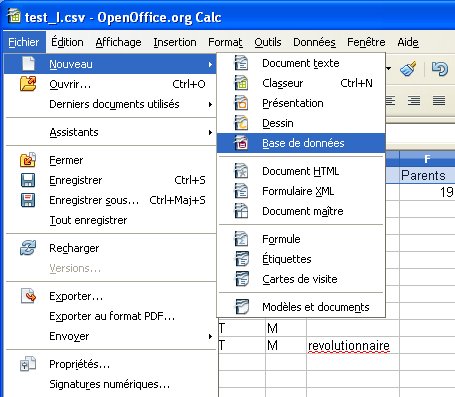The height and width of the screenshot is (397, 455).
Task: Select the cell containing revolutionnaire
Action: (353, 345)
